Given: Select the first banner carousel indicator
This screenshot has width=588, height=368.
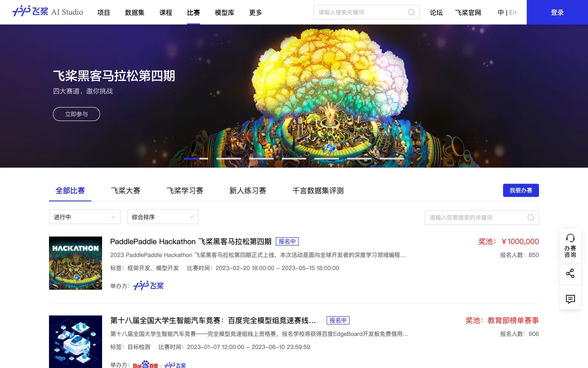Looking at the screenshot, I should [x=196, y=158].
